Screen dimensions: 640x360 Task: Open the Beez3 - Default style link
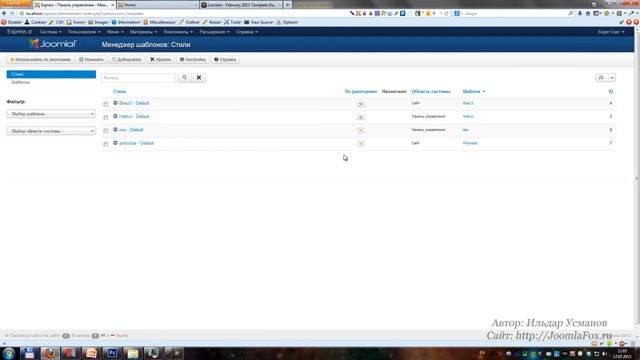pos(134,103)
